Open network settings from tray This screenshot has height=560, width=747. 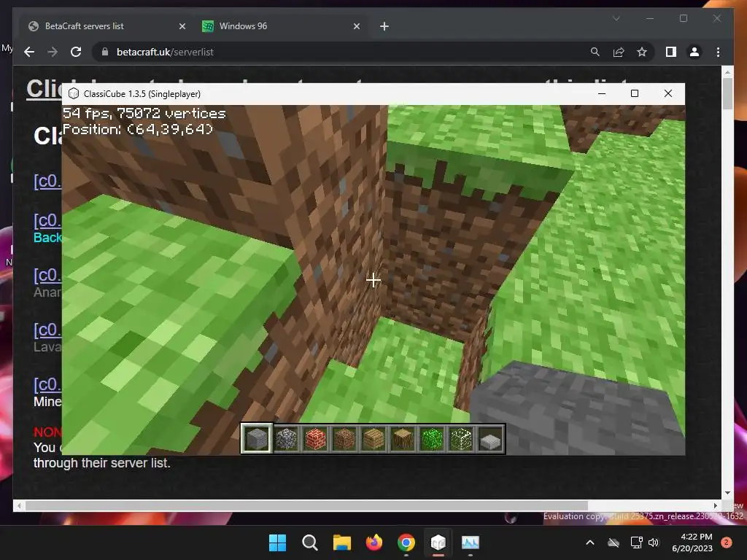click(x=636, y=542)
